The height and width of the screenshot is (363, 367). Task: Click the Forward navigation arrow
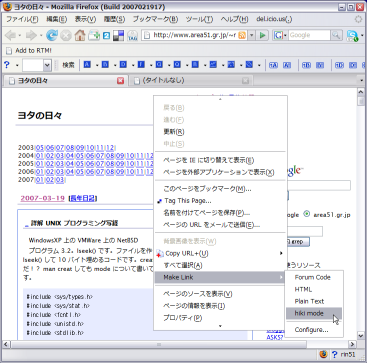coord(31,35)
